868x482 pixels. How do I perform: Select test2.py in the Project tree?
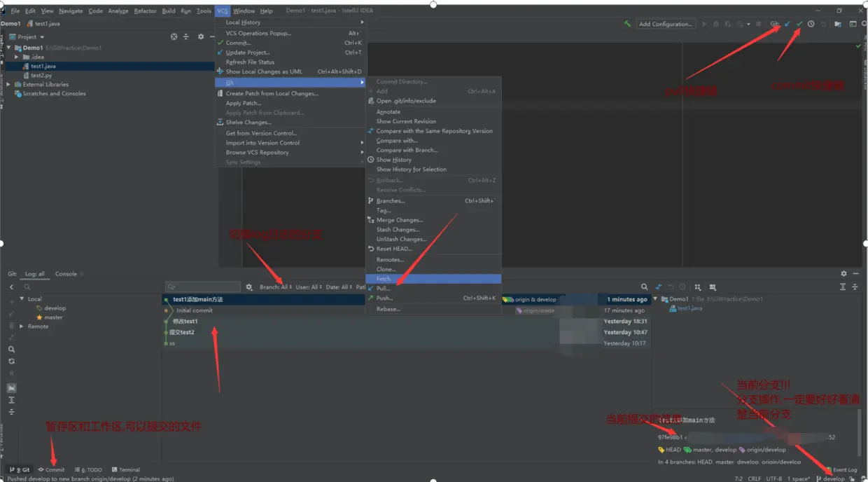pos(41,75)
